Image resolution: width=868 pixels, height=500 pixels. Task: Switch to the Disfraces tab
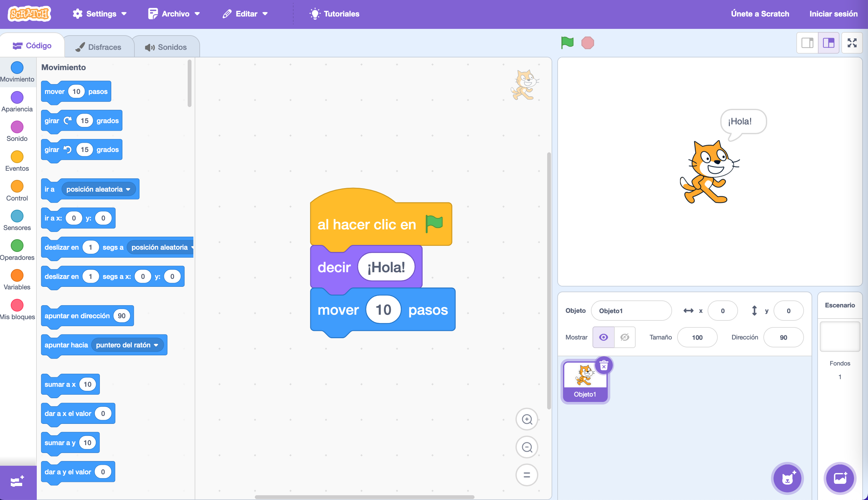[99, 46]
